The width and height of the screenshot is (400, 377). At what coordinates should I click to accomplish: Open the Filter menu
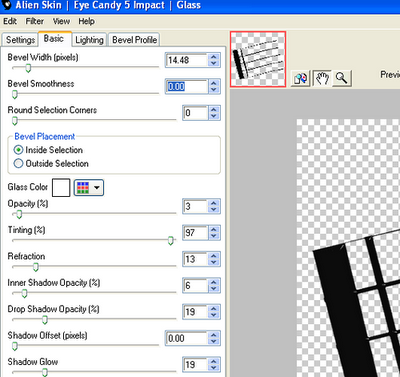35,21
